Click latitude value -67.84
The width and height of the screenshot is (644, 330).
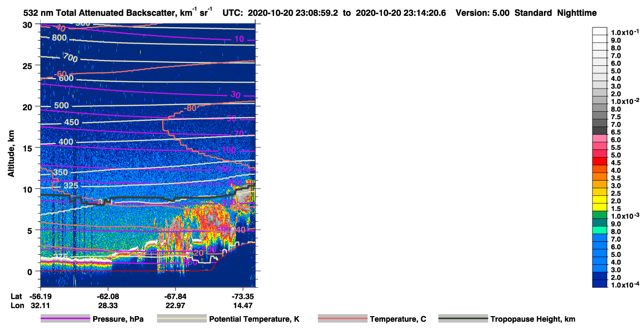(x=175, y=296)
